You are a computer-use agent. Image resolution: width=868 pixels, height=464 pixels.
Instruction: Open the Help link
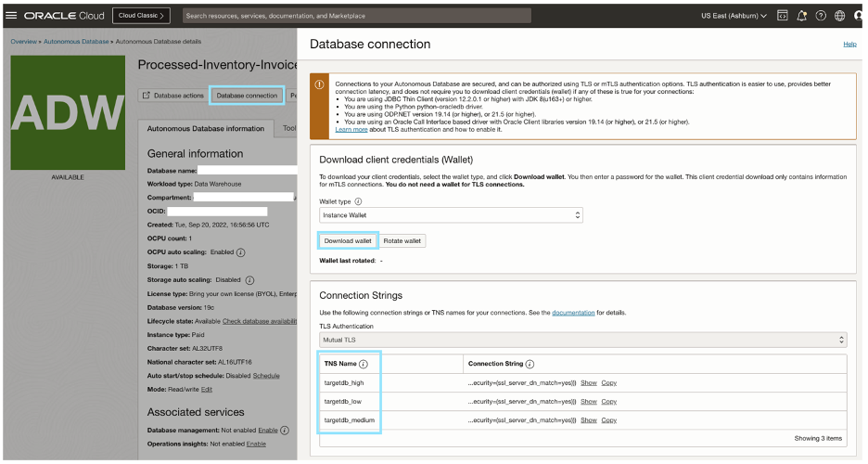pyautogui.click(x=849, y=45)
